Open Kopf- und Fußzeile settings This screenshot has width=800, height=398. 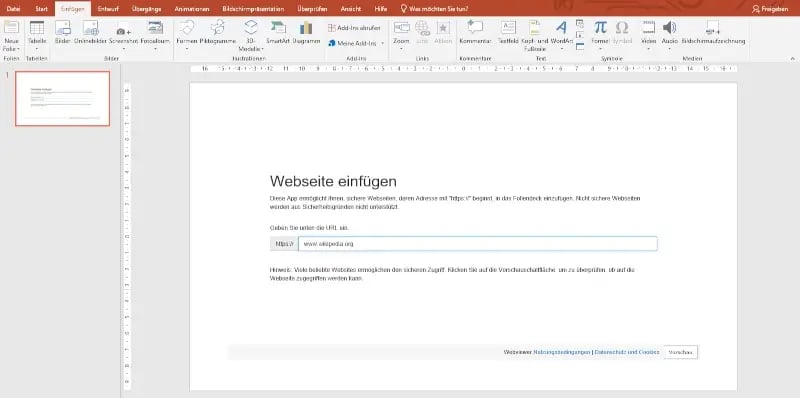tap(534, 36)
